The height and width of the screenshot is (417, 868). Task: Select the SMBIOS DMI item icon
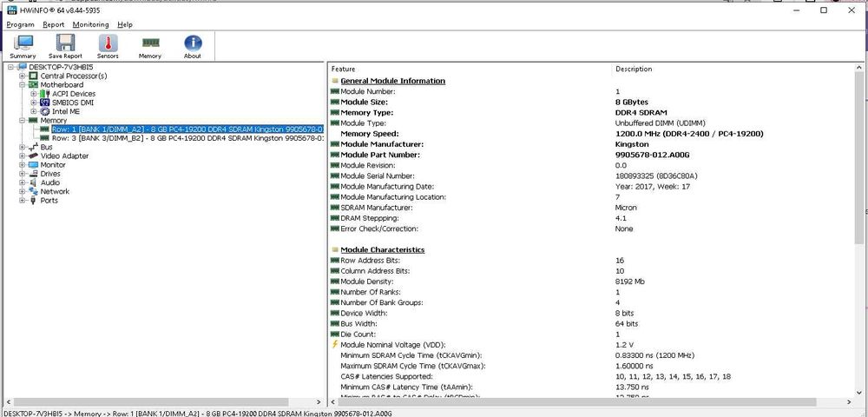coord(45,103)
